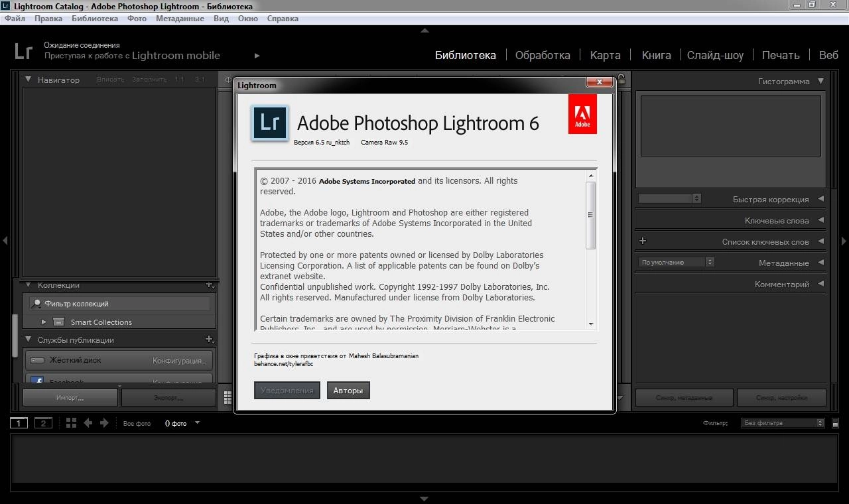
Task: Expand the Метаданные panel
Action: [x=820, y=263]
